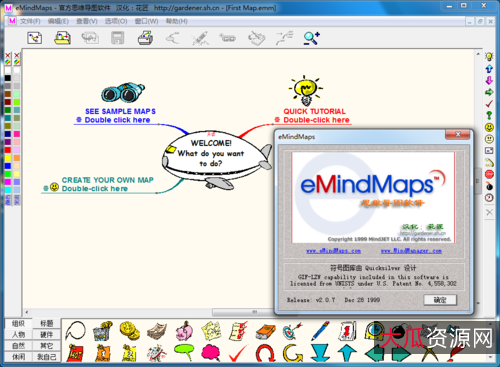Click the gray X icon in right sidebar
This screenshot has height=367, width=500.
click(489, 212)
